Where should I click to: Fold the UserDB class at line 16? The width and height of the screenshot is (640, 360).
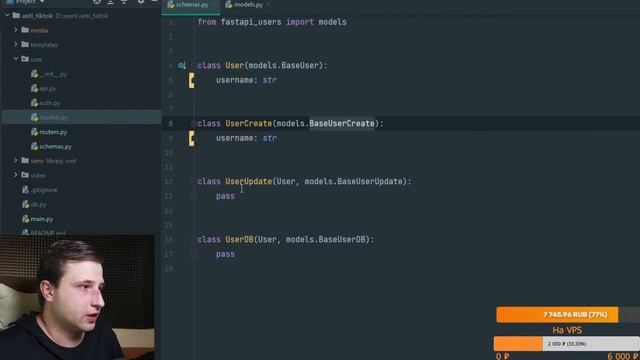click(193, 239)
